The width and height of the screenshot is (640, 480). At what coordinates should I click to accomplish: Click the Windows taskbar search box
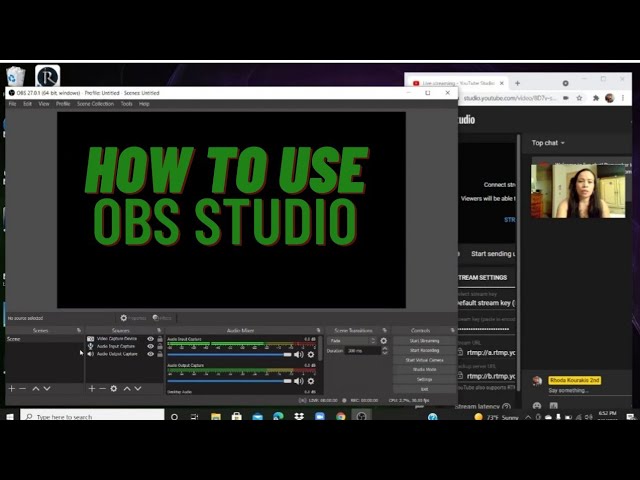coord(92,416)
